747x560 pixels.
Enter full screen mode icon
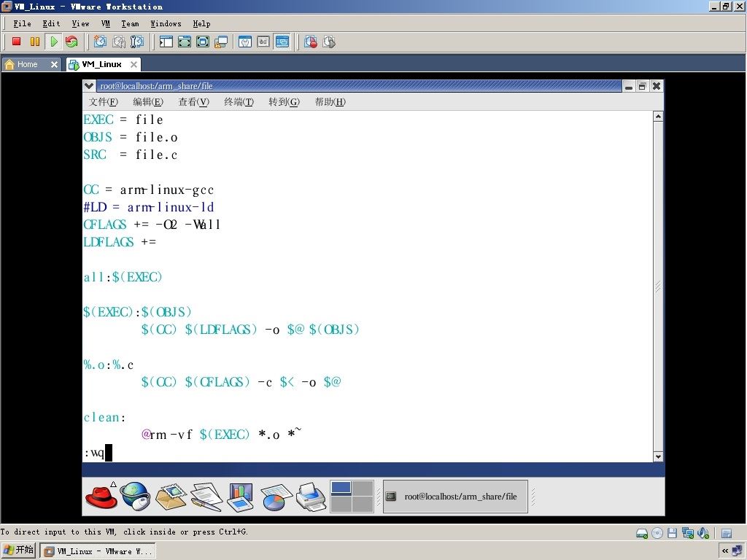pyautogui.click(x=203, y=42)
